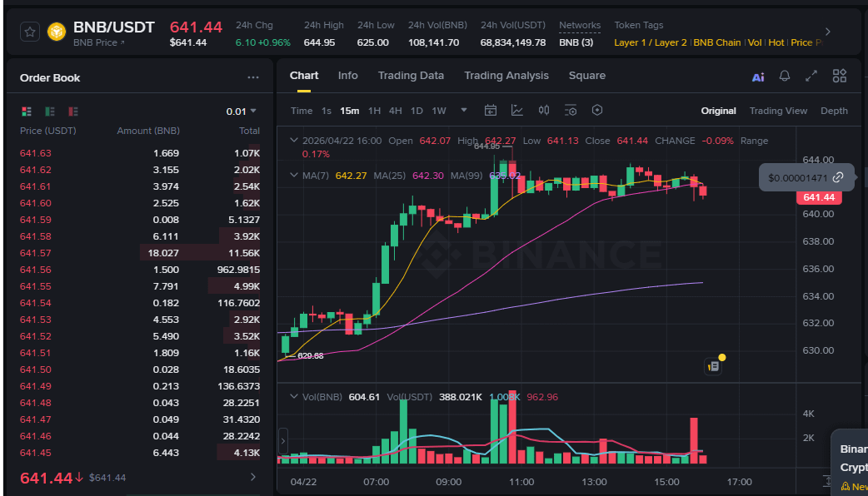Switch to the Info tab
This screenshot has width=868, height=496.
tap(347, 76)
